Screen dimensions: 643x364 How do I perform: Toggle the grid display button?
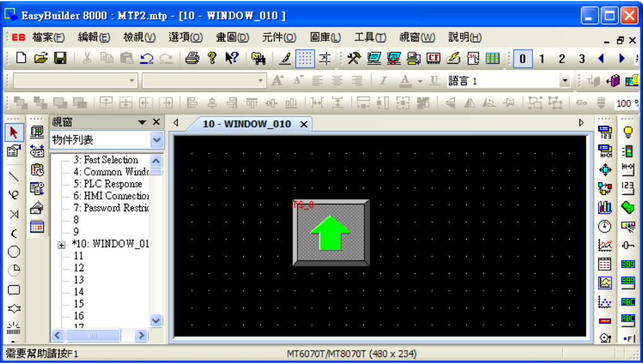click(x=304, y=58)
